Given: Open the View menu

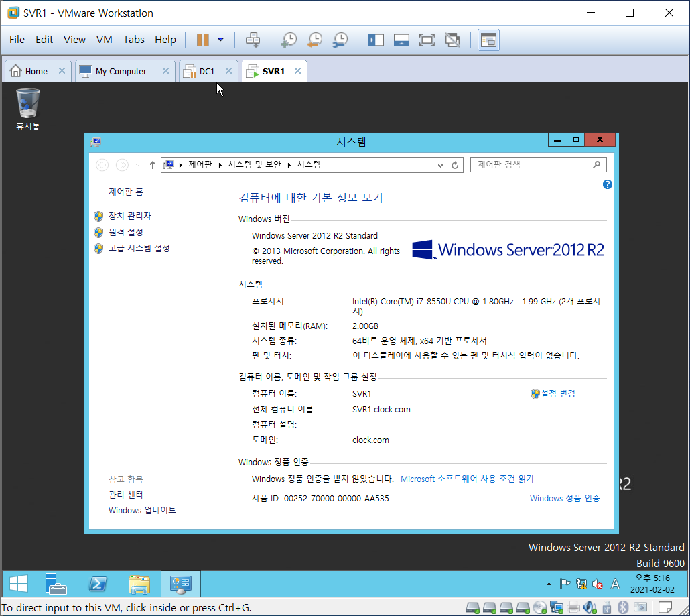Looking at the screenshot, I should click(74, 39).
